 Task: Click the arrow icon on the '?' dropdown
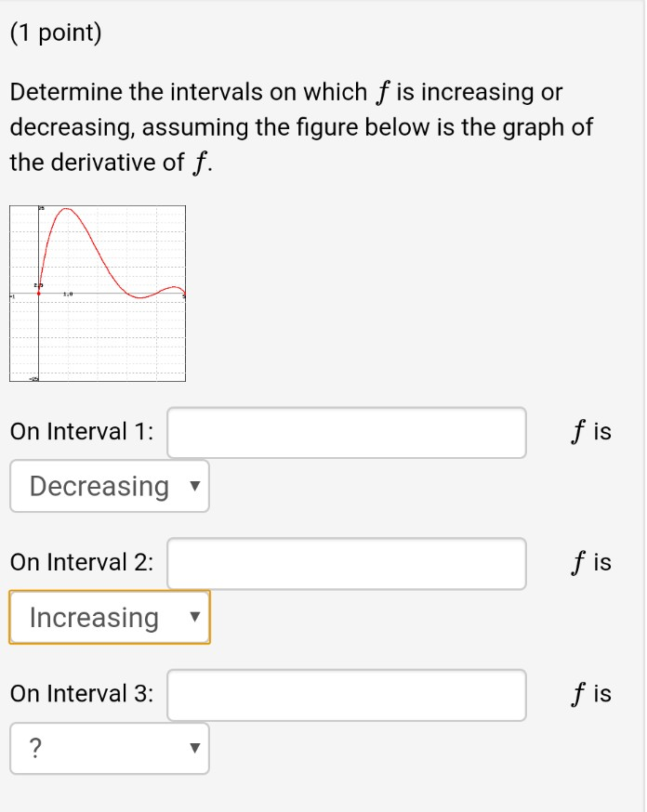tap(195, 749)
